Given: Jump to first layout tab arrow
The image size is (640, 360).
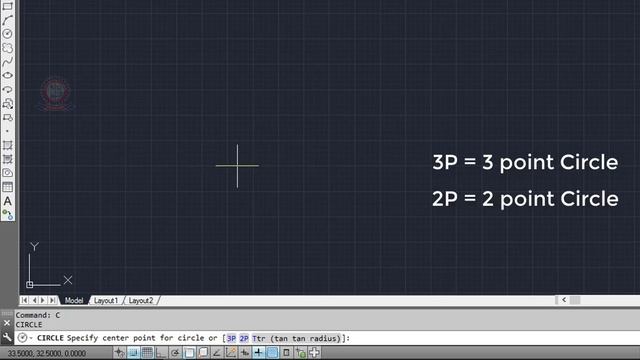Looking at the screenshot, I should (24, 300).
